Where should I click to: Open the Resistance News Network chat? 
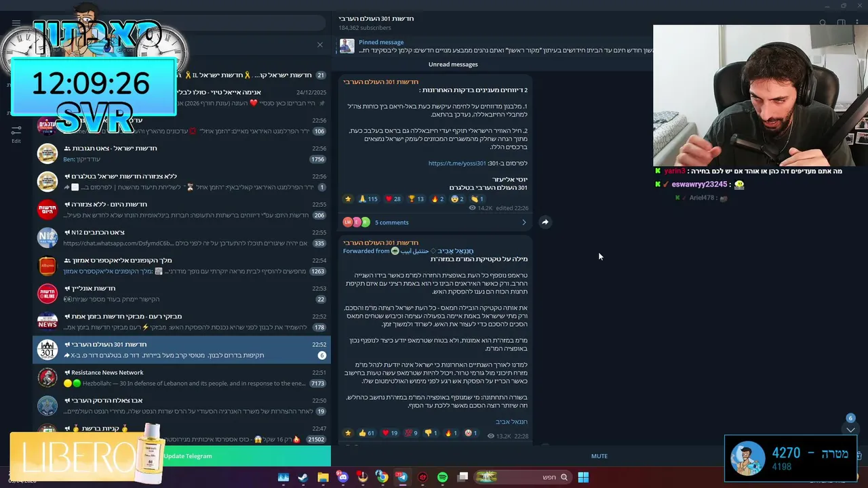[182, 378]
